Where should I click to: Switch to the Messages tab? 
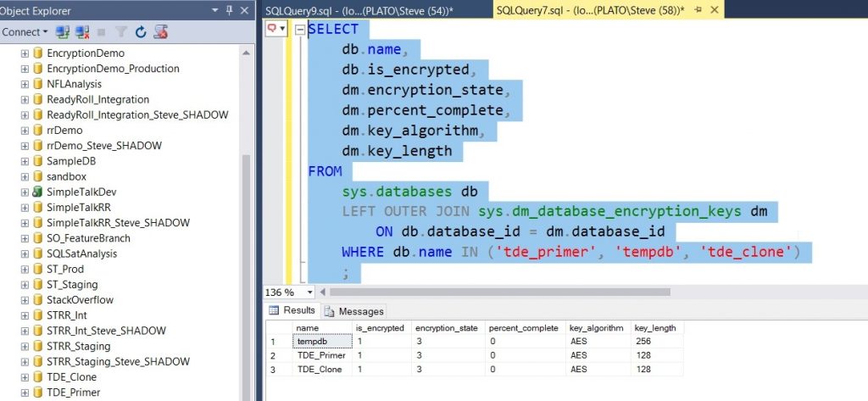click(354, 311)
